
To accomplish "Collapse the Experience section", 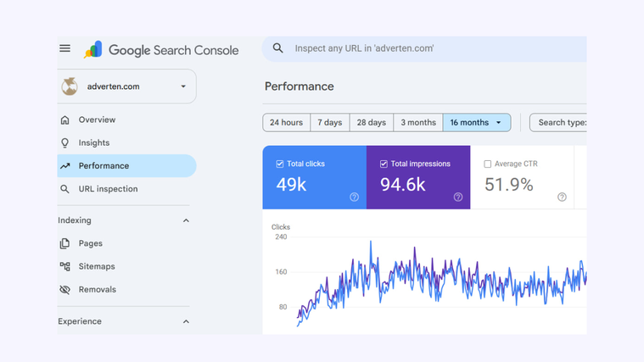I will 186,321.
